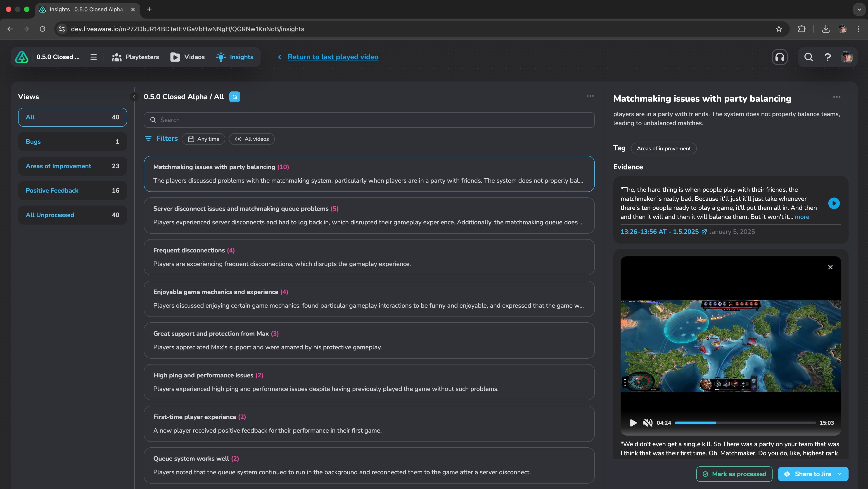This screenshot has width=868, height=489.
Task: Click the headphones support icon
Action: point(780,57)
